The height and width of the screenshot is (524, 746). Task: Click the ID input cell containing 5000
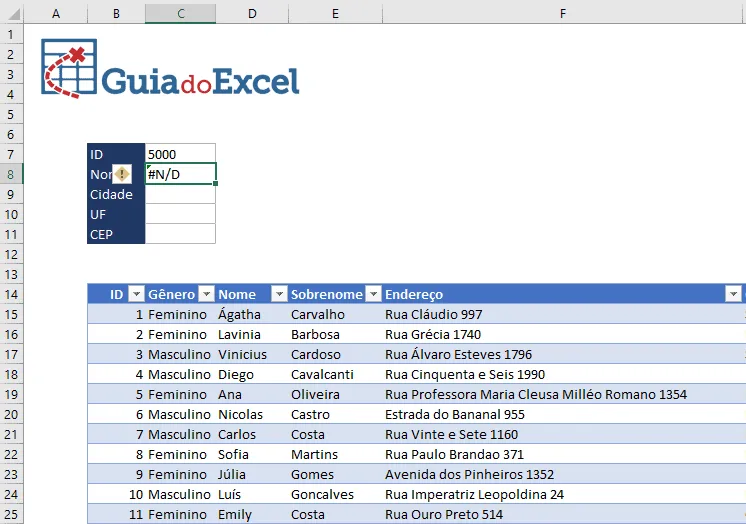(180, 154)
